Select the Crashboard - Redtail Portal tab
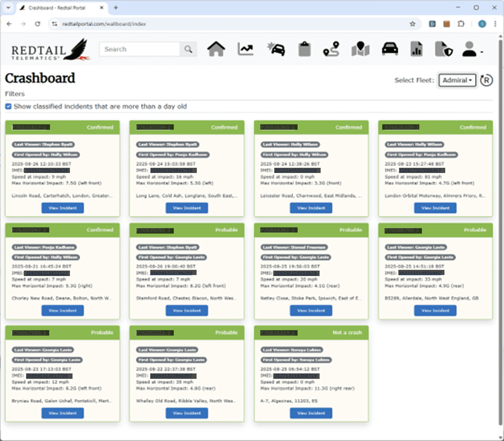504x441 pixels. tap(57, 8)
